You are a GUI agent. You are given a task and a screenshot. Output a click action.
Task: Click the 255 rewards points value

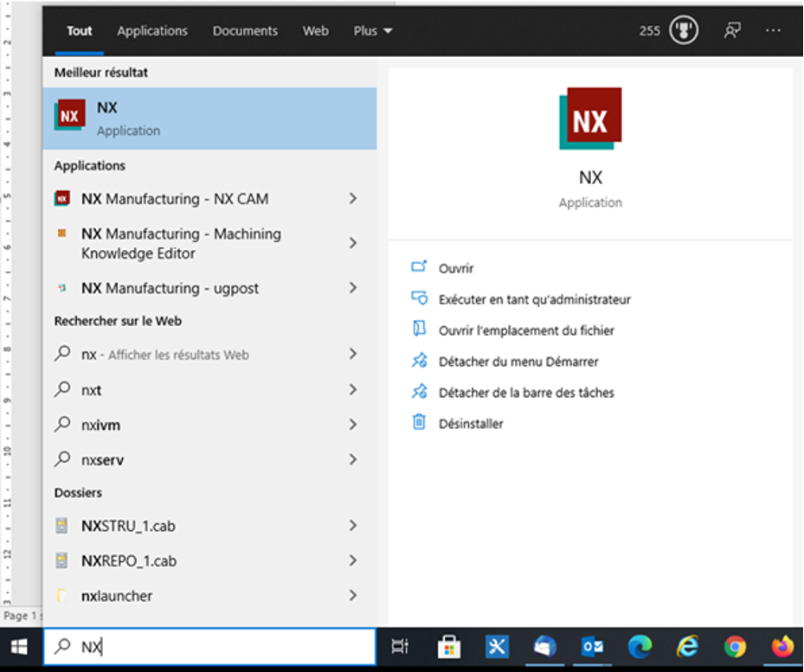coord(650,31)
